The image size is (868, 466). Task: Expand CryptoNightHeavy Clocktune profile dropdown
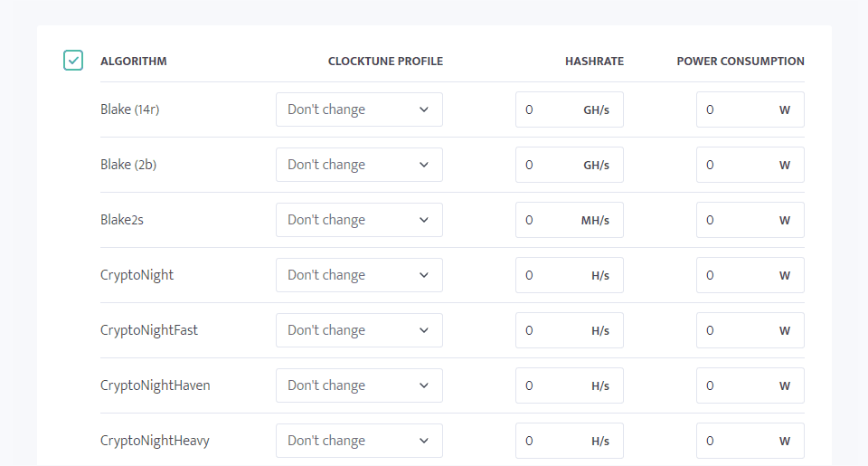point(359,441)
